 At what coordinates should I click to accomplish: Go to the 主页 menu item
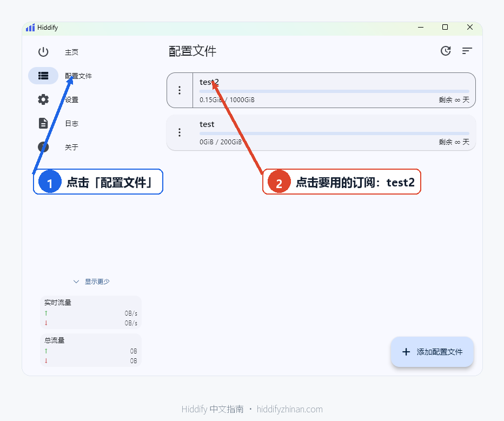tap(72, 52)
